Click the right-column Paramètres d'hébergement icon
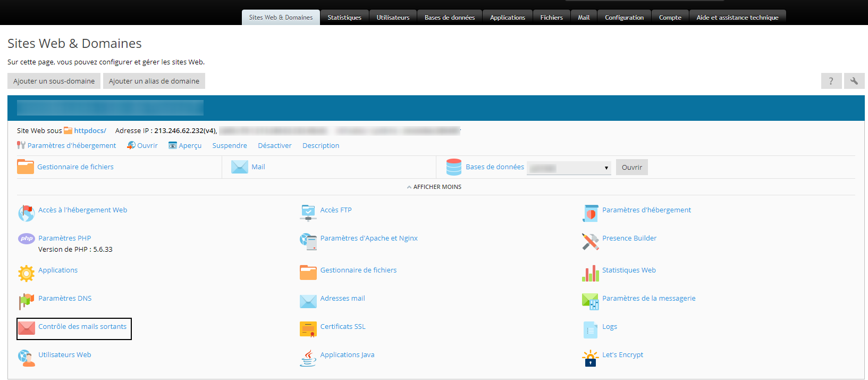Image resolution: width=868 pixels, height=380 pixels. tap(591, 213)
